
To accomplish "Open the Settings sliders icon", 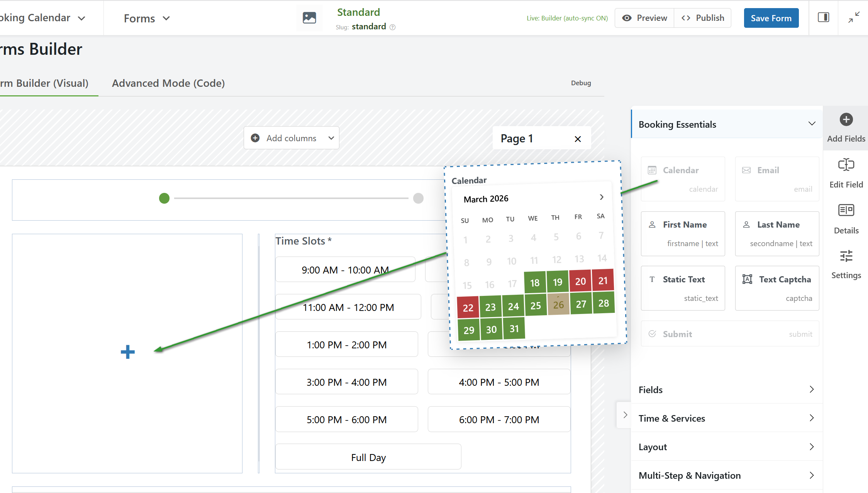I will coord(846,256).
